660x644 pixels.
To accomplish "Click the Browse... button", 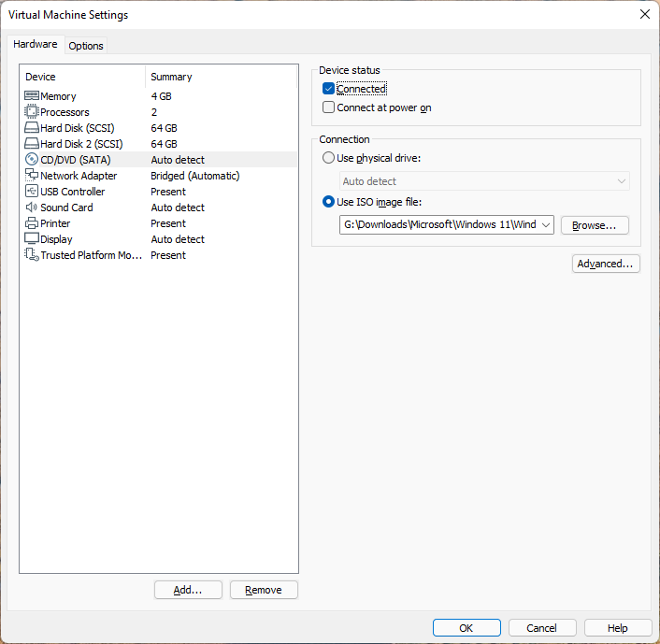I will pos(595,225).
